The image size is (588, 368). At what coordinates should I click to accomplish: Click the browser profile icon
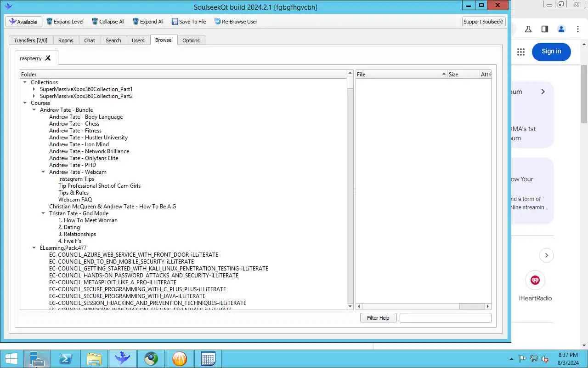tap(561, 29)
